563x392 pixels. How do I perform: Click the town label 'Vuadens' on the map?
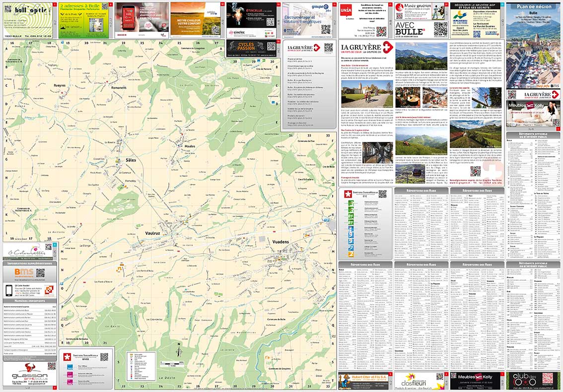click(x=281, y=242)
